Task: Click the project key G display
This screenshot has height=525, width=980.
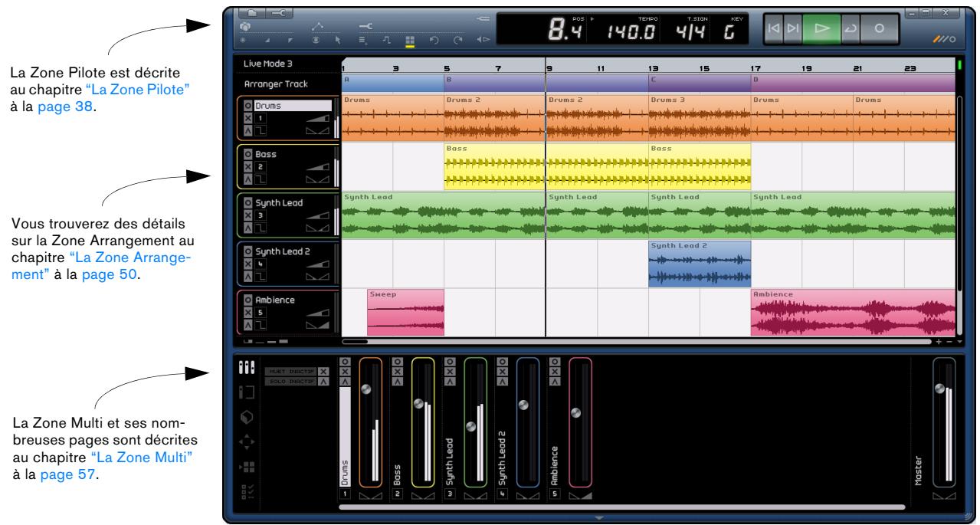Action: point(727,31)
